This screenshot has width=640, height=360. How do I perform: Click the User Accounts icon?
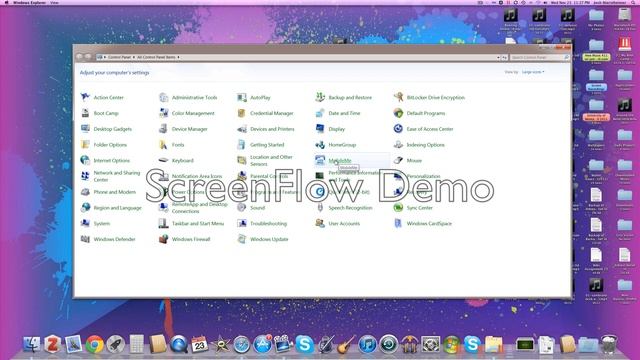point(320,223)
